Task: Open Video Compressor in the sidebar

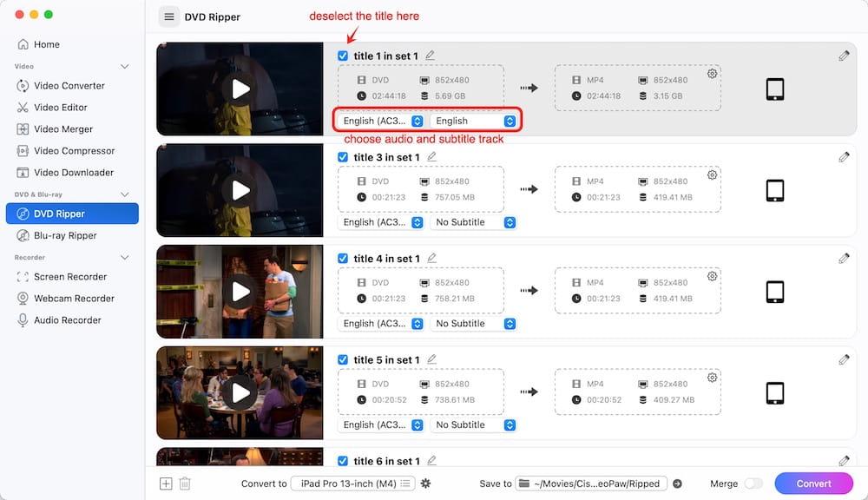Action: point(72,151)
